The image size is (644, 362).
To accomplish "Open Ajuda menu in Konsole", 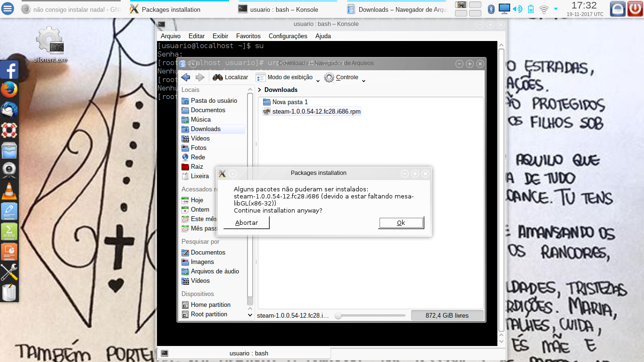I will click(x=323, y=36).
